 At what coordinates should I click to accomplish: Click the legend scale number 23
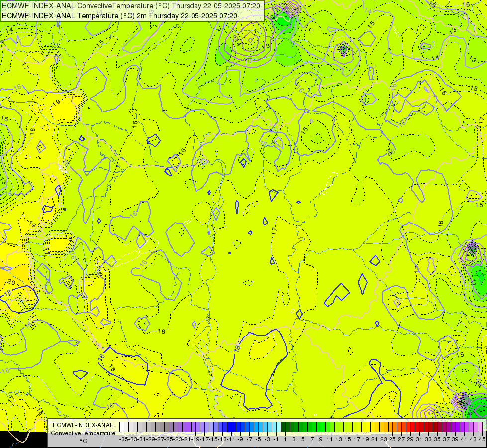click(x=383, y=439)
